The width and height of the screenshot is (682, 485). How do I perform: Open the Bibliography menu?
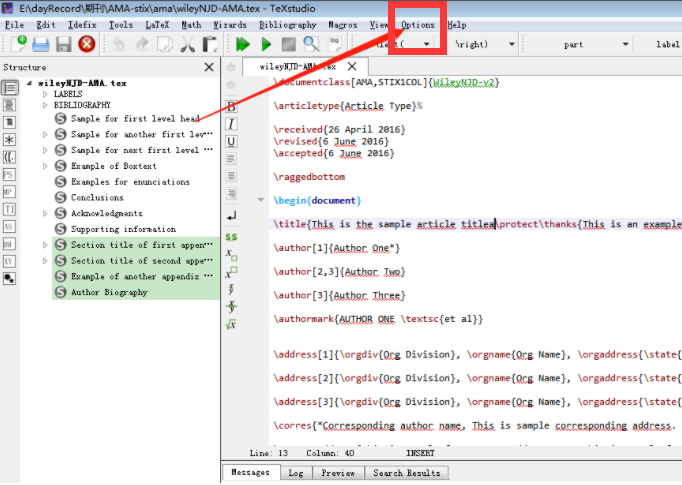[x=288, y=25]
